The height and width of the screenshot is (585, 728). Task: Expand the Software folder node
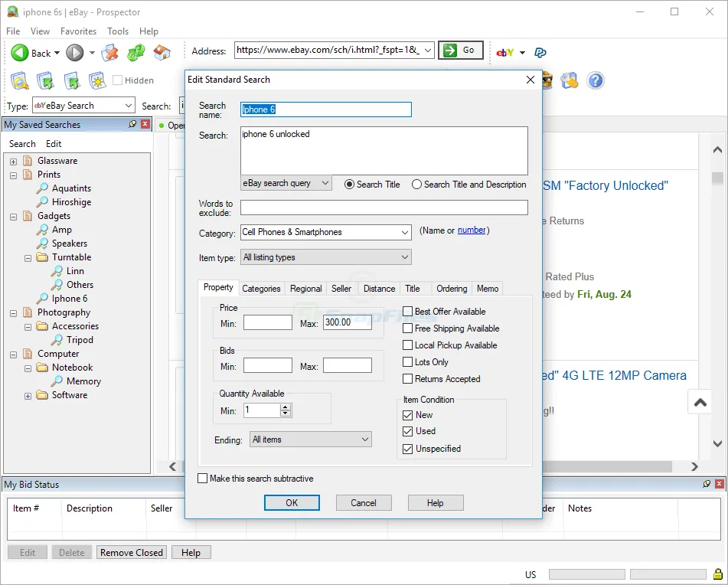point(28,396)
